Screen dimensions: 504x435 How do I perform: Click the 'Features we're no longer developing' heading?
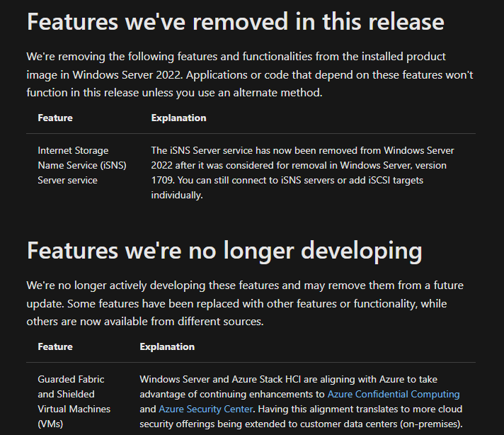tap(224, 250)
